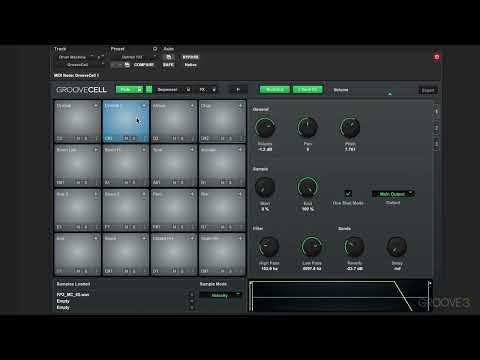
Task: Open the Drum Machine track selector
Action: tap(76, 57)
